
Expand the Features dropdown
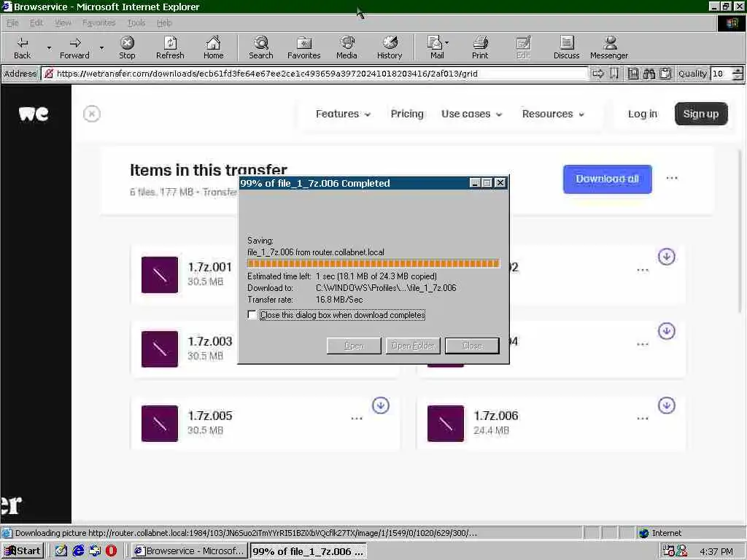343,114
